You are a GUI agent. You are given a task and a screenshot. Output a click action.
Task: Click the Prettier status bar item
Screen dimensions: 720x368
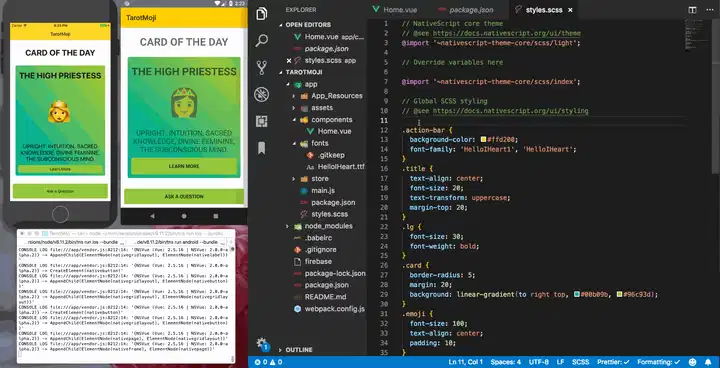[x=613, y=362]
